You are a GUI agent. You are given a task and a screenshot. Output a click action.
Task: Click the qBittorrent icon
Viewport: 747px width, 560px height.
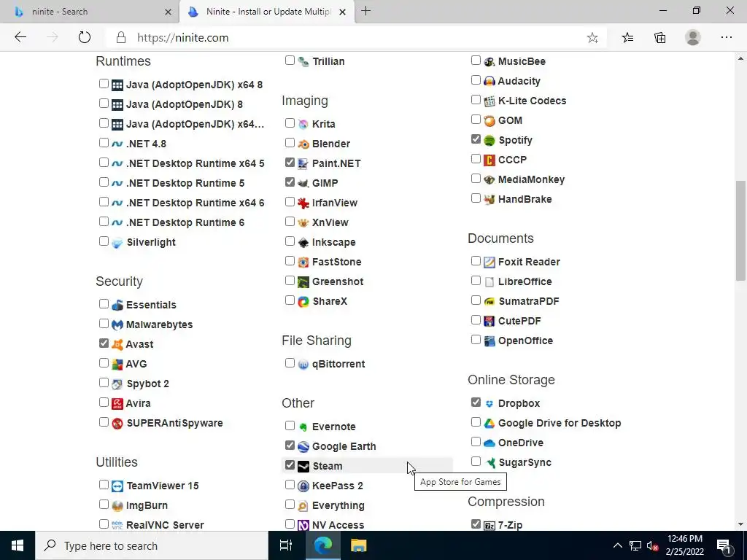pyautogui.click(x=303, y=365)
